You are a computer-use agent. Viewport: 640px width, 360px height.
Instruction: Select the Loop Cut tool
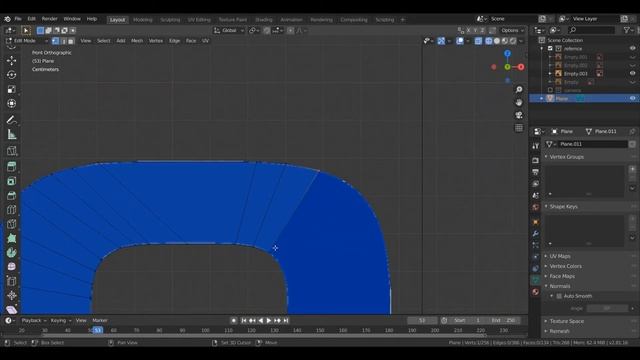click(x=11, y=209)
